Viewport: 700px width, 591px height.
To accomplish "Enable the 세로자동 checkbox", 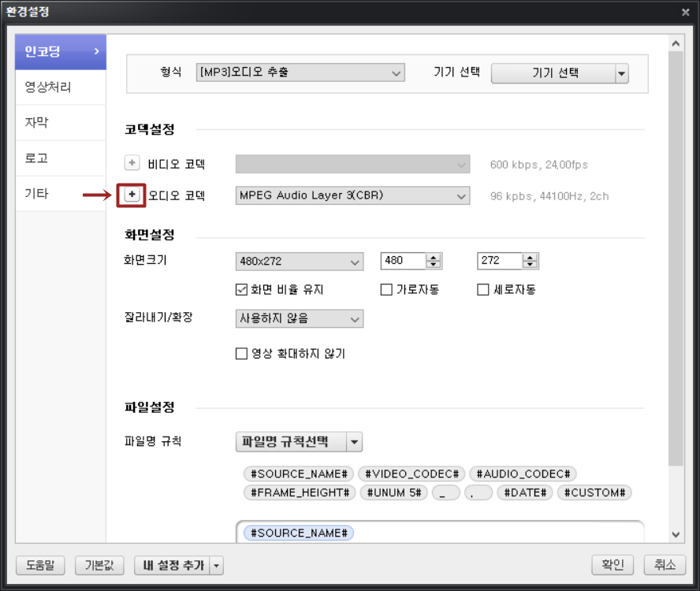I will click(483, 290).
